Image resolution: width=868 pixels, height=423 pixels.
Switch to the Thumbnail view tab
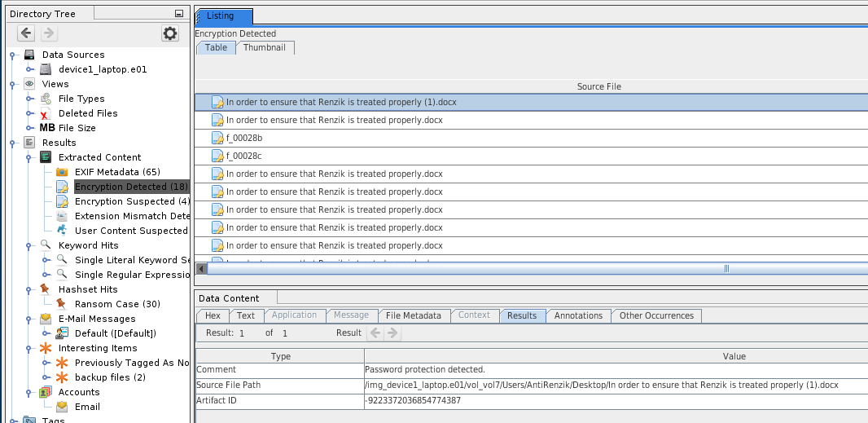[x=265, y=47]
